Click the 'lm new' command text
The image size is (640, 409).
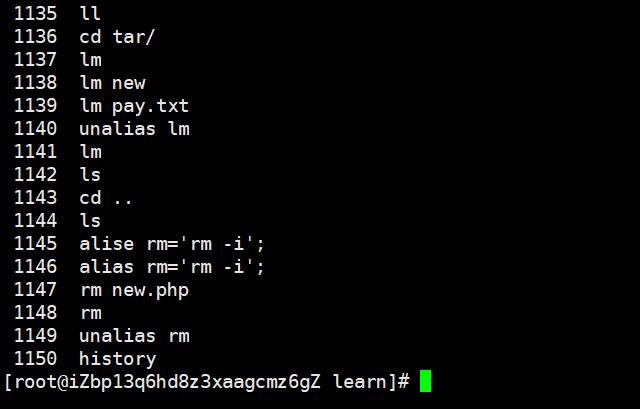(112, 83)
